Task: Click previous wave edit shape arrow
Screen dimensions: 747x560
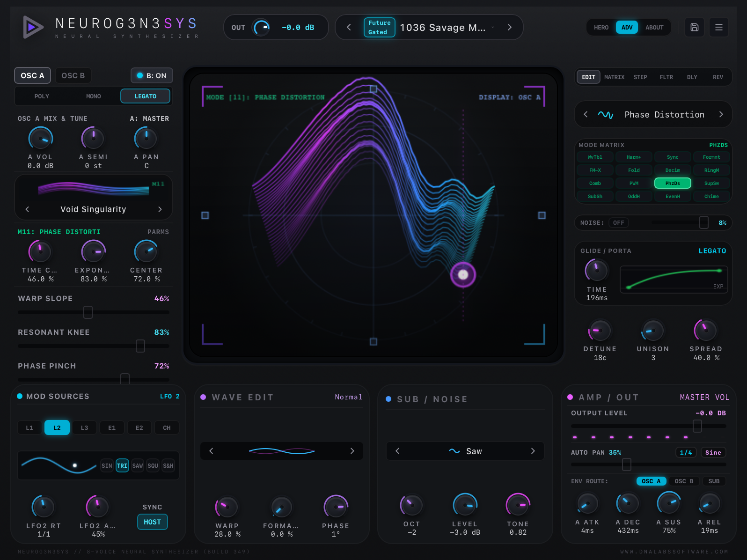Action: click(211, 451)
